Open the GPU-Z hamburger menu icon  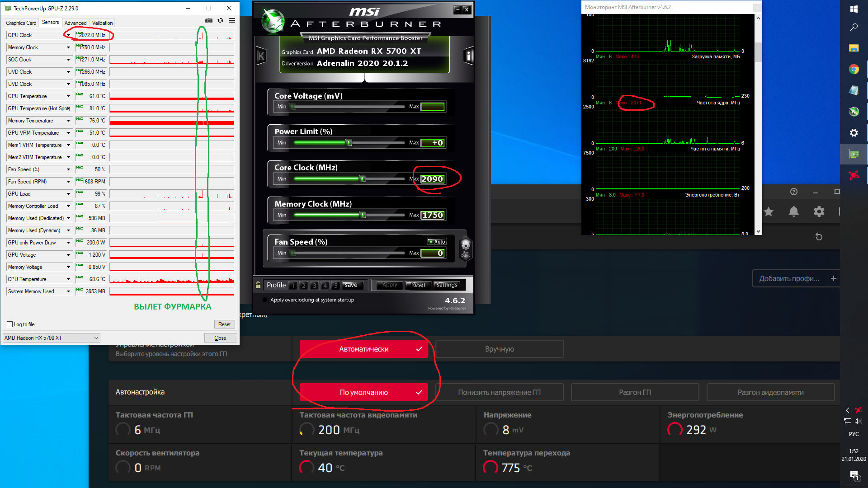point(232,20)
